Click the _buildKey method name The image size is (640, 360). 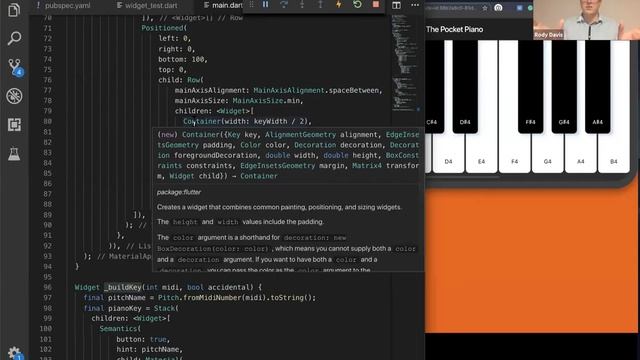[122, 287]
